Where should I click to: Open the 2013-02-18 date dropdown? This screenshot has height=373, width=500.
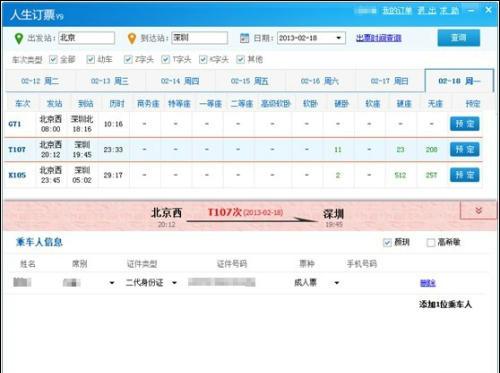(339, 38)
